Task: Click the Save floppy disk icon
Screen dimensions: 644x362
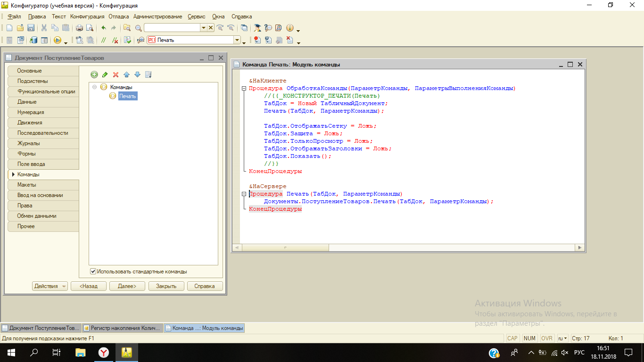Action: (31, 28)
